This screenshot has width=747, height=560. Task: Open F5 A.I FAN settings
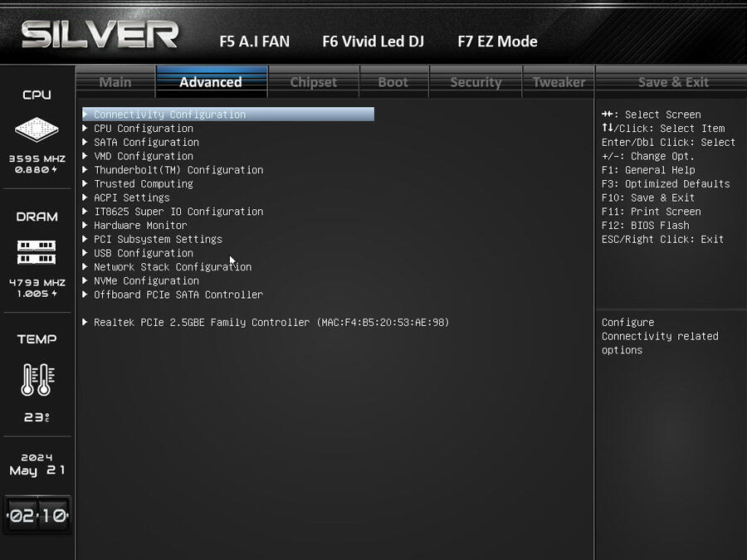(x=255, y=41)
